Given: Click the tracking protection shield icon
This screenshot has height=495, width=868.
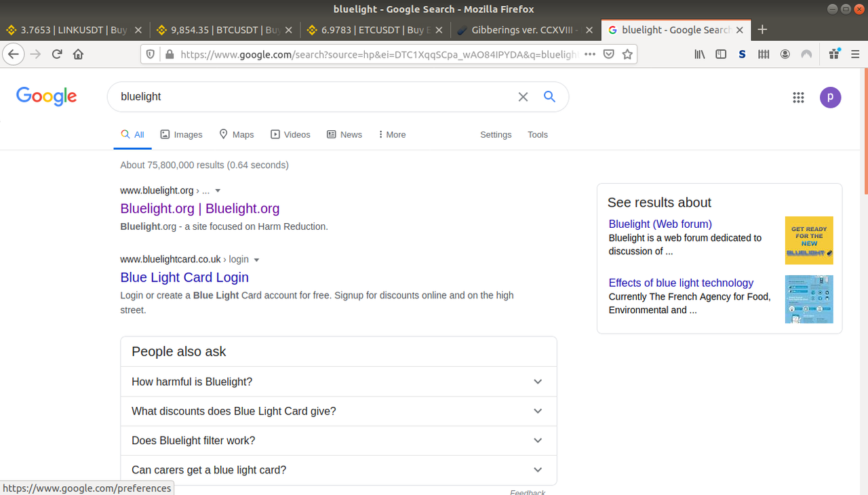Looking at the screenshot, I should click(151, 54).
